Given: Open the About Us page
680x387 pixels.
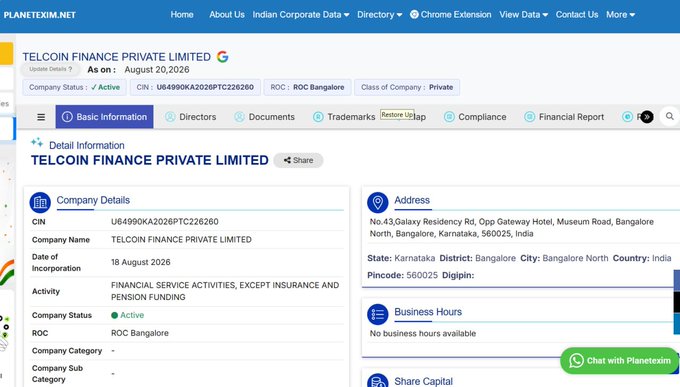Looking at the screenshot, I should point(227,15).
